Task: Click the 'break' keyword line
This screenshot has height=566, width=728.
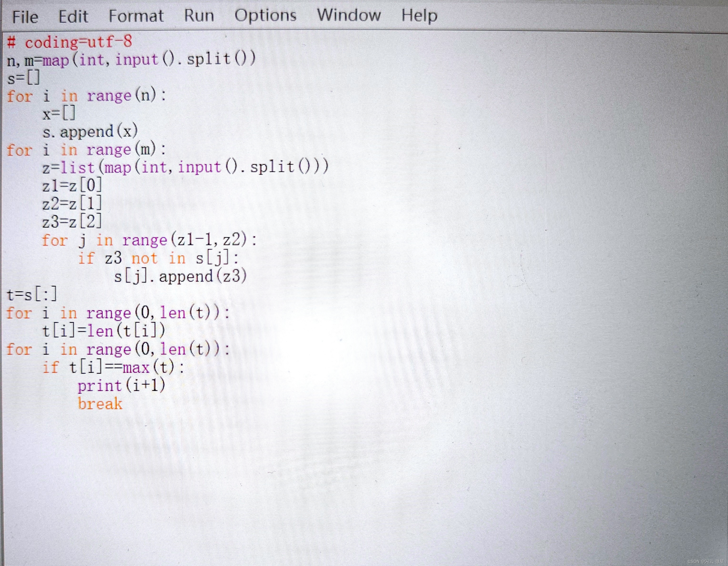Action: click(x=100, y=404)
